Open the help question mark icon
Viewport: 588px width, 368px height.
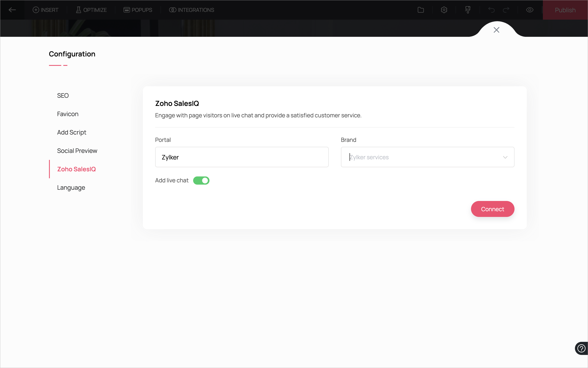point(581,349)
